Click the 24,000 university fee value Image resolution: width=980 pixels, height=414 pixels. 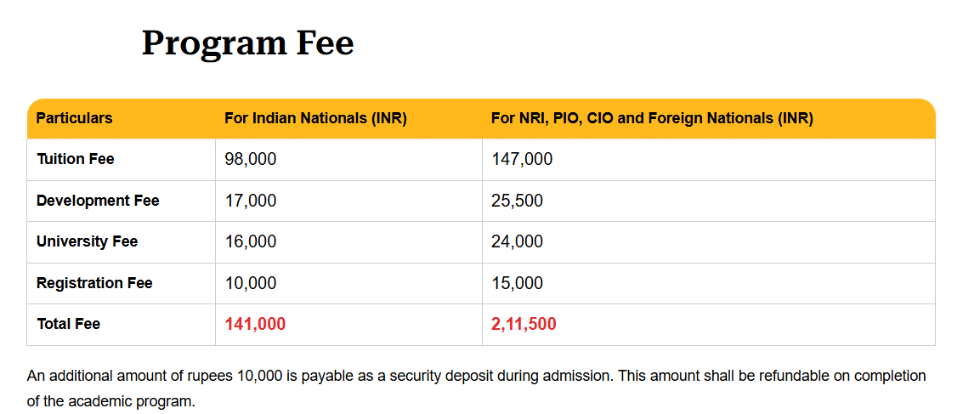(517, 241)
